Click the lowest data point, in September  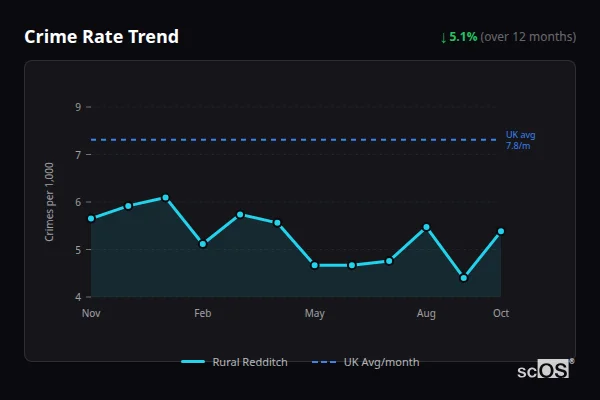[463, 278]
